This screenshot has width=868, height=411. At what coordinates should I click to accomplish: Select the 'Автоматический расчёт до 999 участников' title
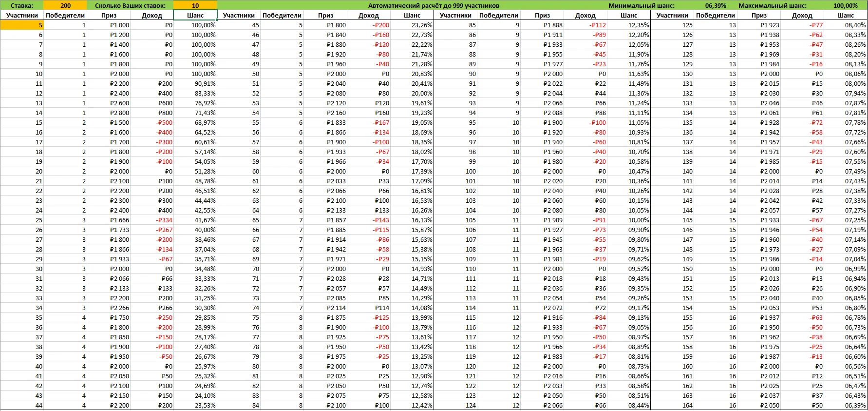434,5
